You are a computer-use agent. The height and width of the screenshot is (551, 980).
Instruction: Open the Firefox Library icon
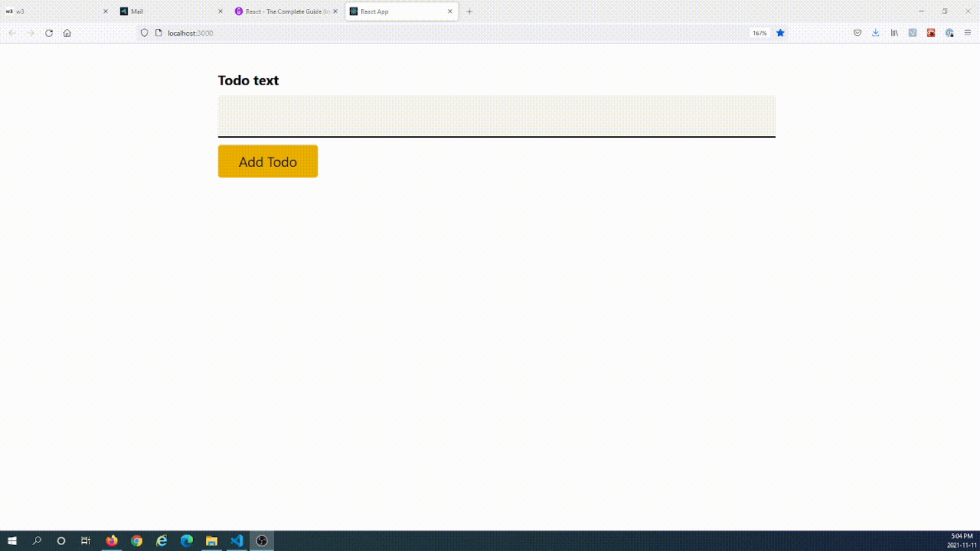893,33
